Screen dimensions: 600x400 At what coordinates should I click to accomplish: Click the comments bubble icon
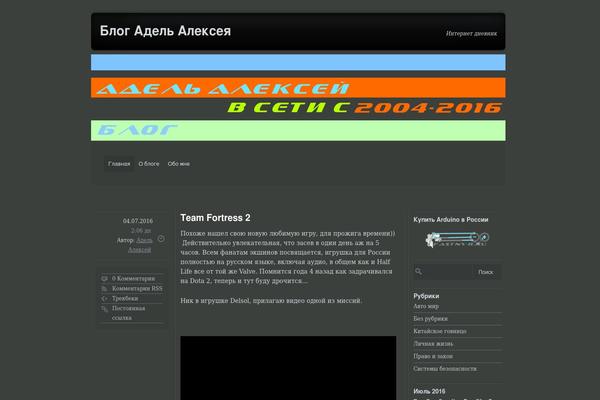point(104,279)
